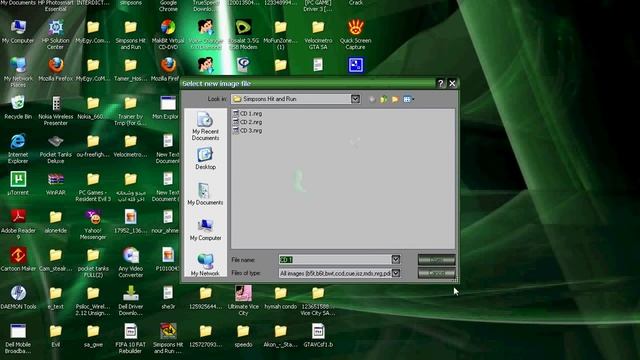Open My Computer in the dialog places bar
The height and width of the screenshot is (360, 640).
tap(205, 229)
